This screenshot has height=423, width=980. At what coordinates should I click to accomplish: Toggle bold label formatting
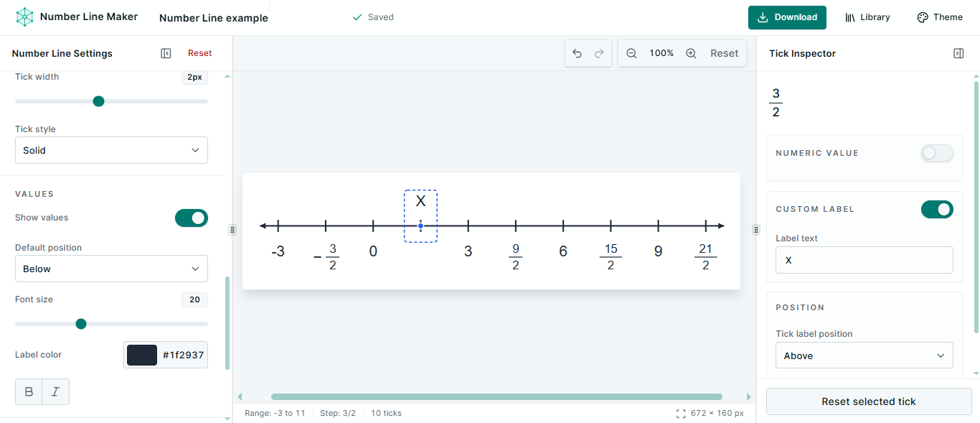(x=29, y=391)
